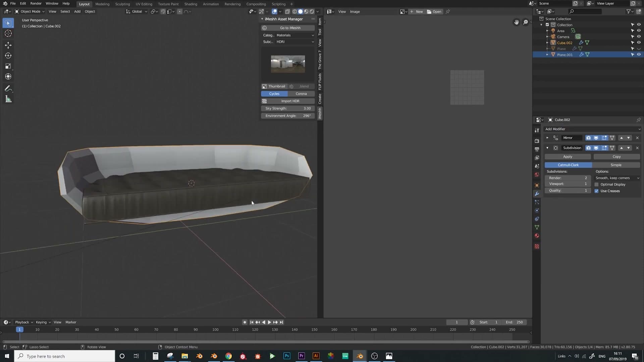Collapse the iMeshh Asset Manager panel
The height and width of the screenshot is (362, 644).
pyautogui.click(x=262, y=19)
